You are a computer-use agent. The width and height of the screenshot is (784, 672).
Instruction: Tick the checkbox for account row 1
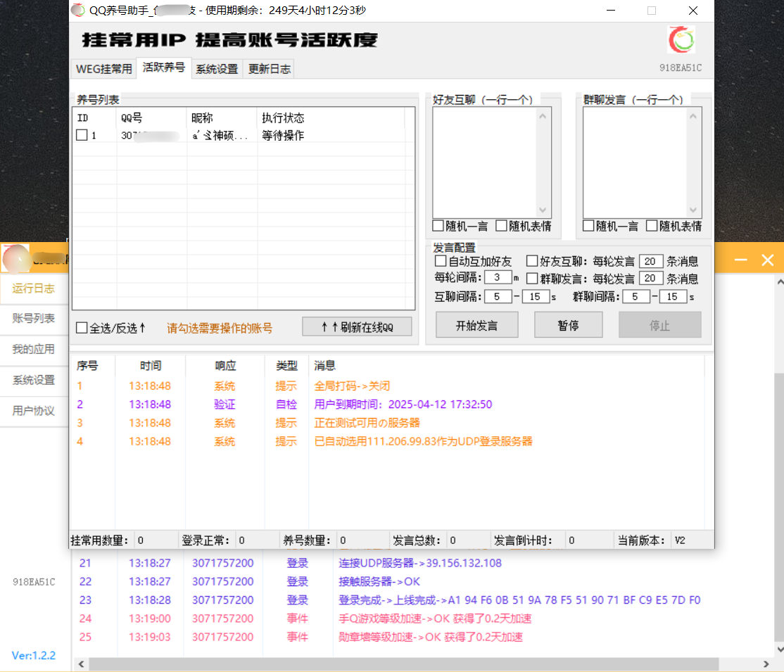tap(82, 135)
